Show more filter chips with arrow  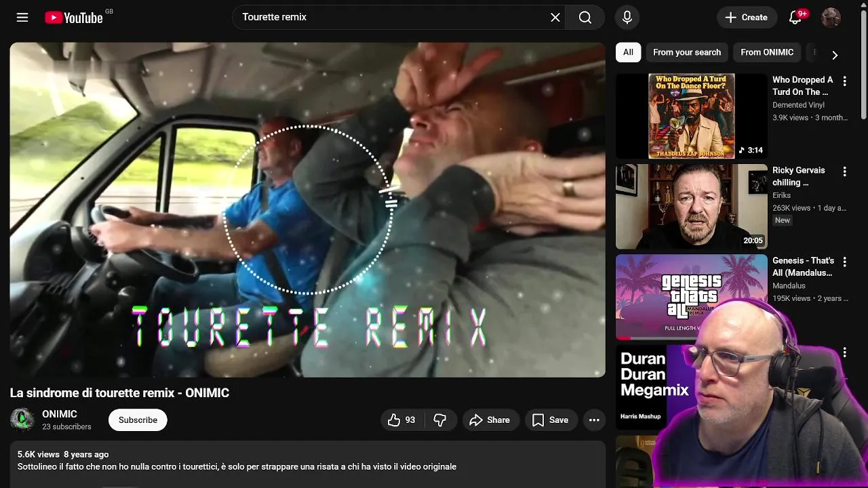click(835, 55)
